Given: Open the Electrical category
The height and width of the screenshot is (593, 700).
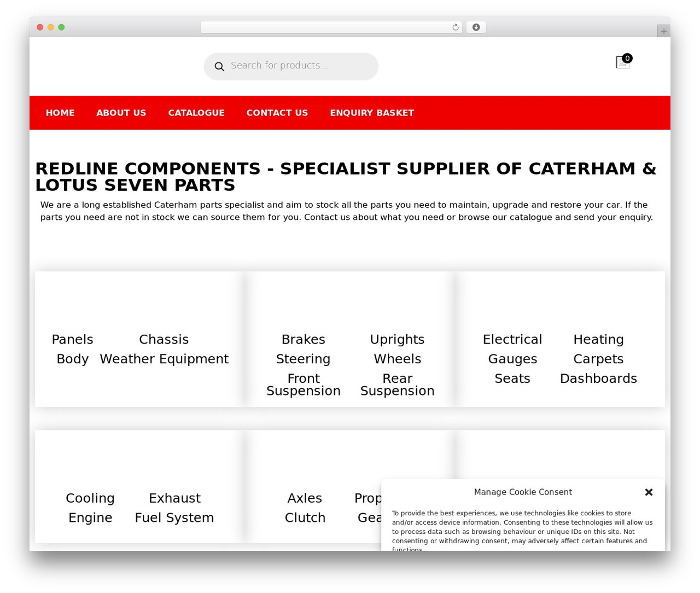Looking at the screenshot, I should pos(512,340).
